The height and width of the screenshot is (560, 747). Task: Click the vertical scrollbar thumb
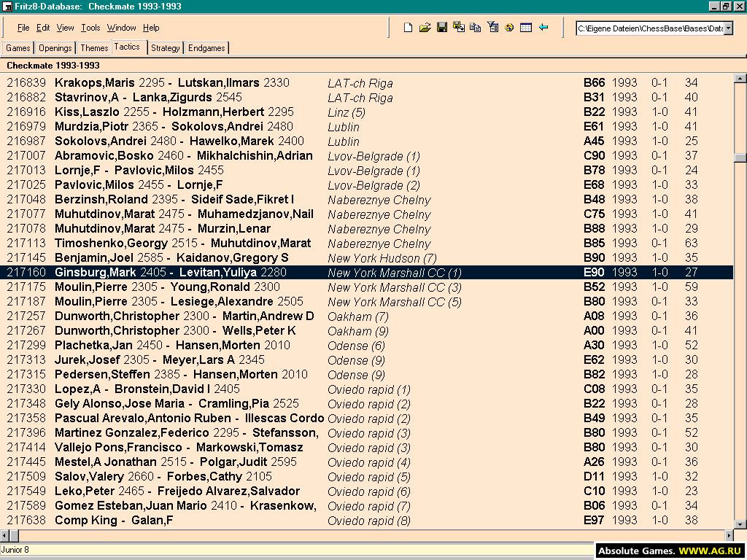[740, 157]
